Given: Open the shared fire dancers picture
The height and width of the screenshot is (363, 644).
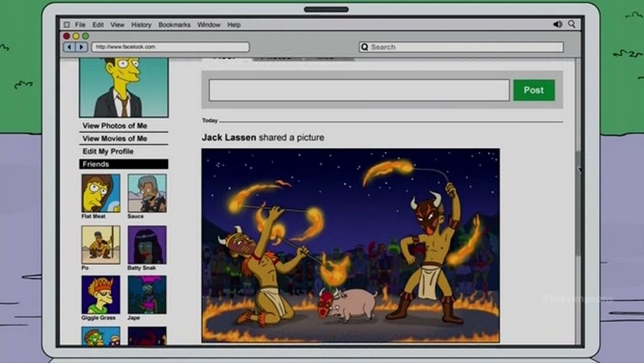Looking at the screenshot, I should 350,245.
